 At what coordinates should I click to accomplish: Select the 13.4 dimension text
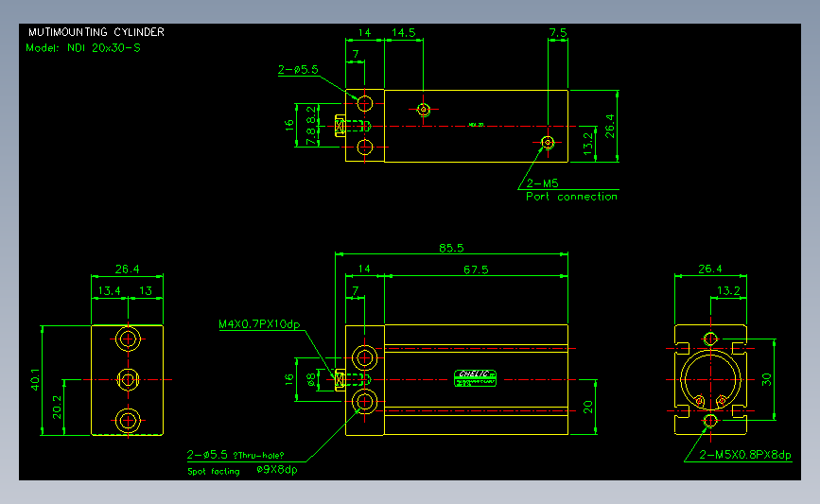(110, 290)
